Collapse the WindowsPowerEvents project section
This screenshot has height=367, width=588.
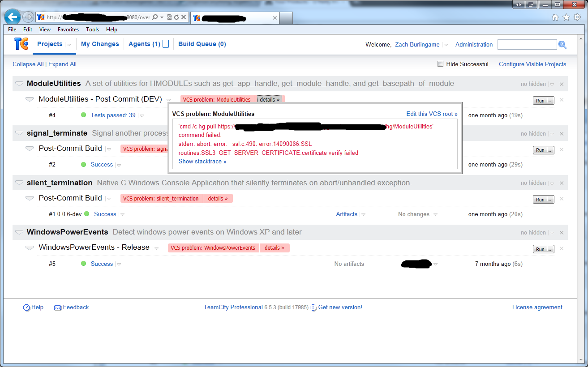tap(19, 232)
